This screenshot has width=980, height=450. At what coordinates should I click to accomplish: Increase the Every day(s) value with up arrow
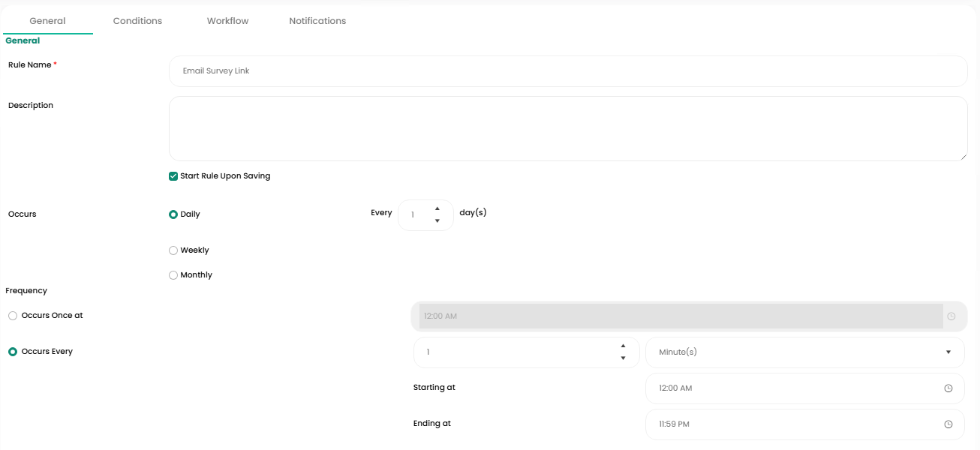(437, 208)
